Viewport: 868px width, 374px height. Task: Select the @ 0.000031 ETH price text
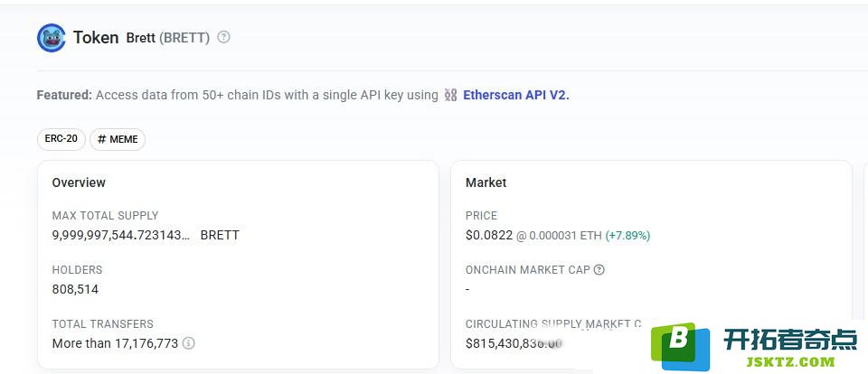(x=559, y=236)
